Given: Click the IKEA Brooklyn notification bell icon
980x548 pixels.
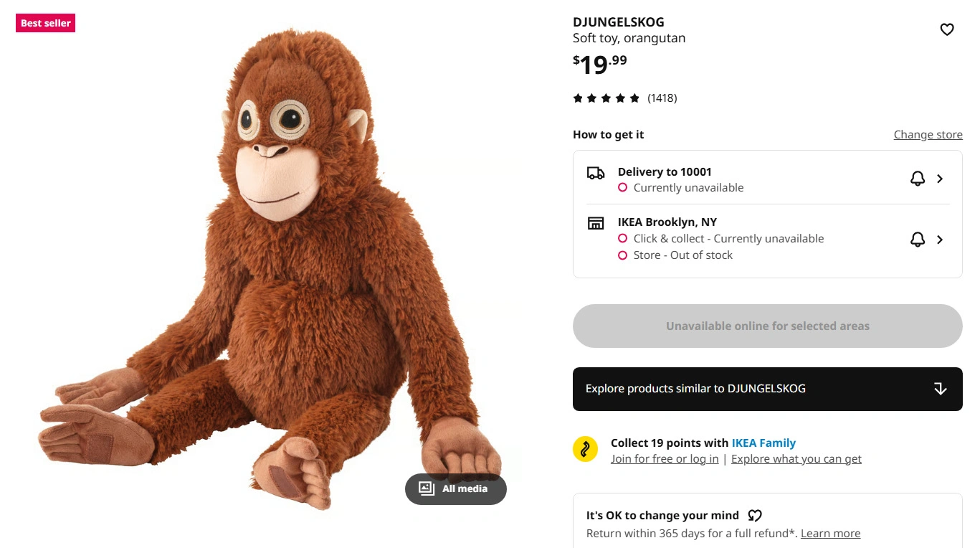Looking at the screenshot, I should pos(917,240).
